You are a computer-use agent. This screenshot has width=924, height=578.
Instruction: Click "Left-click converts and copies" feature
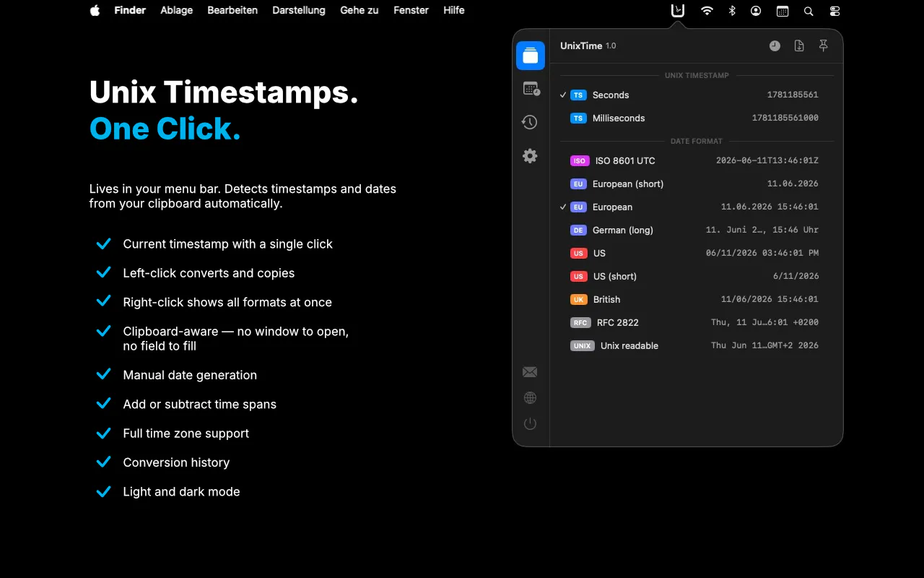(x=209, y=273)
